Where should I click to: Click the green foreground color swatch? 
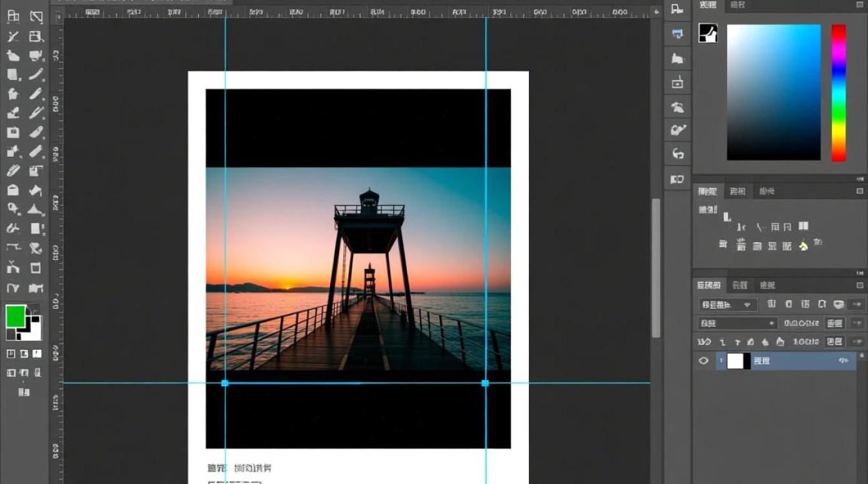15,316
